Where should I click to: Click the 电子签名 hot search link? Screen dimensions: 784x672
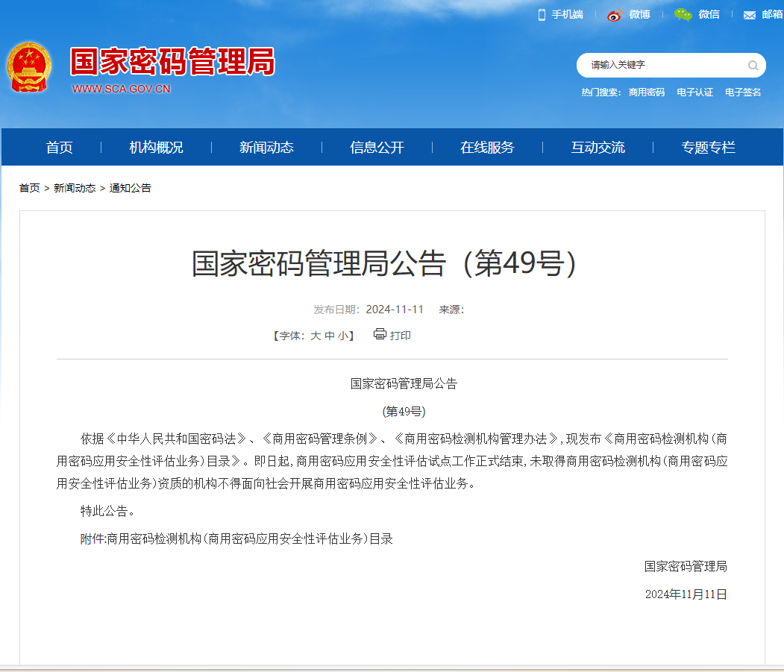pyautogui.click(x=743, y=92)
